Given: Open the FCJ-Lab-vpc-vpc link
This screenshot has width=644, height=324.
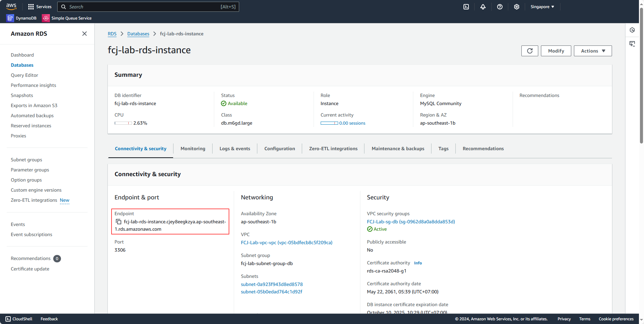Looking at the screenshot, I should pos(287,242).
